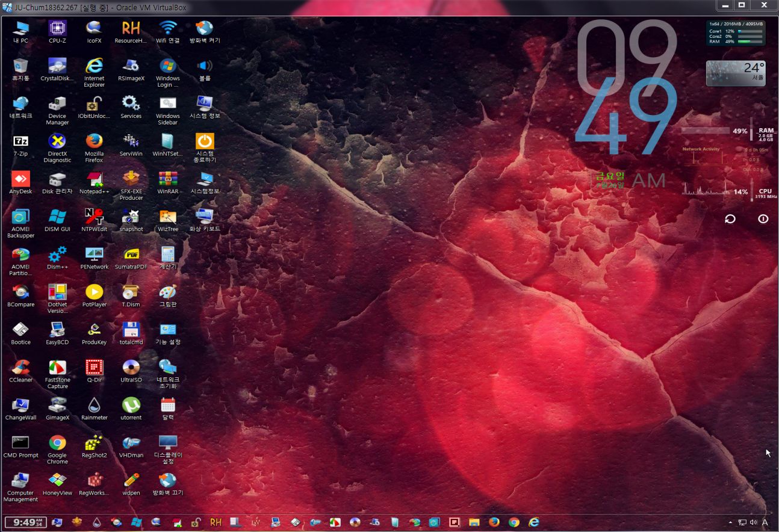The width and height of the screenshot is (779, 532).
Task: Click the Rainmeter power button widget
Action: (763, 219)
